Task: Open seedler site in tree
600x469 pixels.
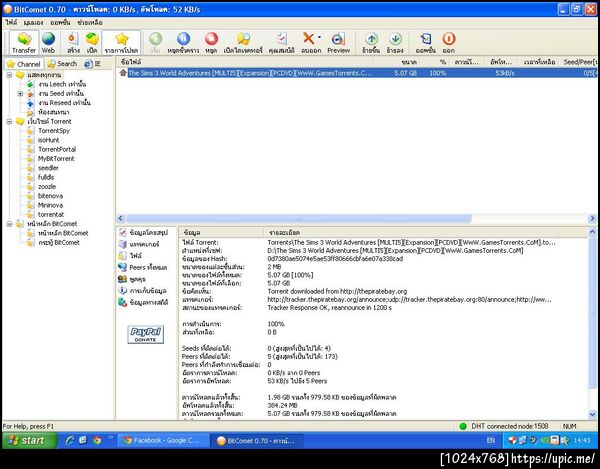Action: (x=48, y=168)
